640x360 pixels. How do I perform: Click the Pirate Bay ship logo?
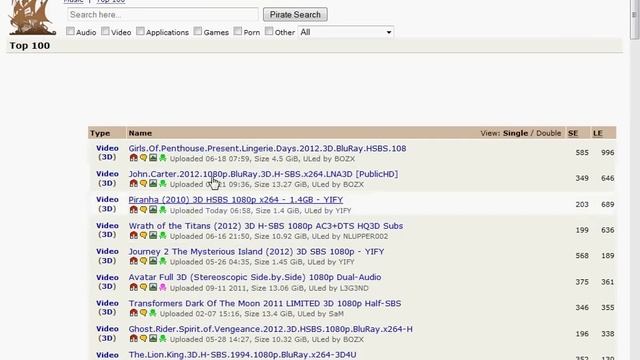tap(32, 17)
